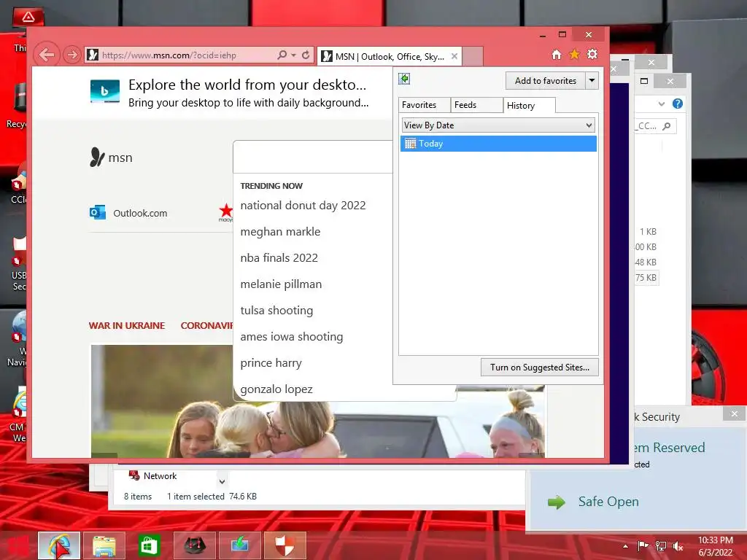Select trending item melanie pillman
The image size is (747, 560).
point(281,284)
